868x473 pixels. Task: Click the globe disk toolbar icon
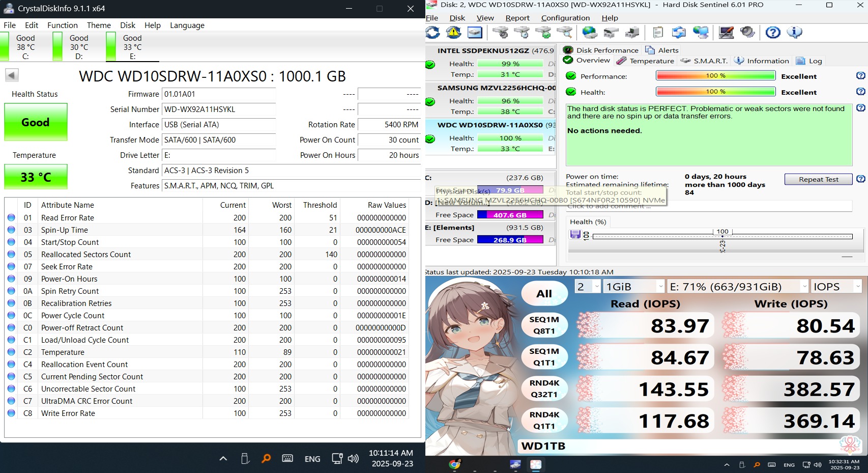coord(590,33)
